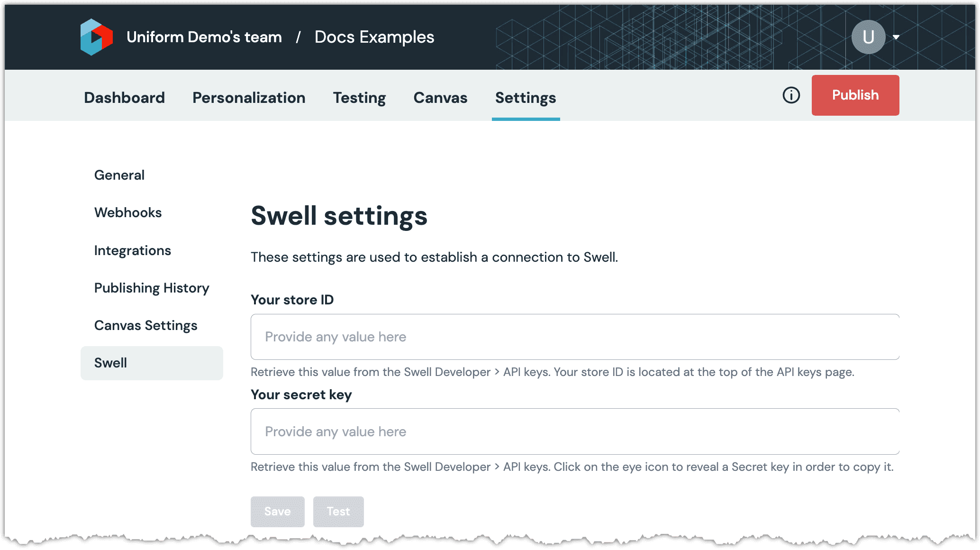Image resolution: width=980 pixels, height=550 pixels.
Task: Select the Settings tab
Action: coord(526,98)
